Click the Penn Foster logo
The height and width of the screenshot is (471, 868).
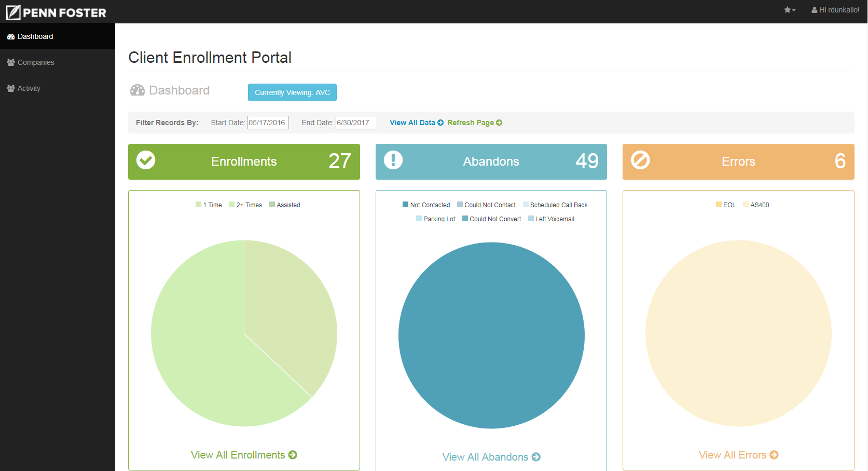click(x=56, y=12)
